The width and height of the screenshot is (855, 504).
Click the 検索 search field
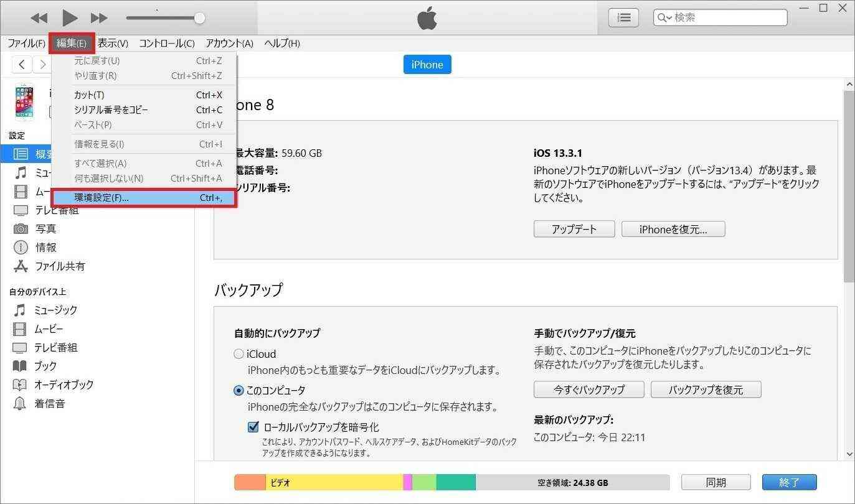pyautogui.click(x=720, y=17)
